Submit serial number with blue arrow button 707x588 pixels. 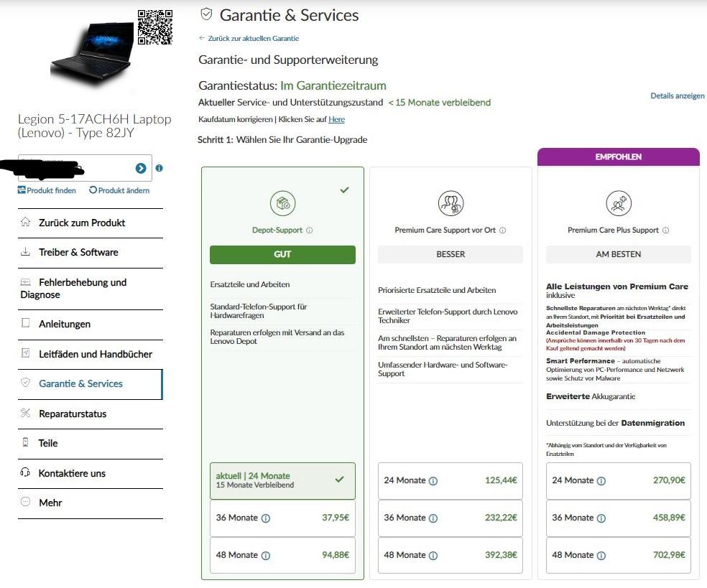141,168
